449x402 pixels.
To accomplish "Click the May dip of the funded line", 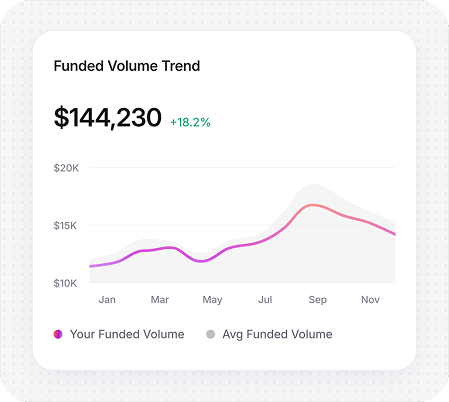I will coord(201,261).
